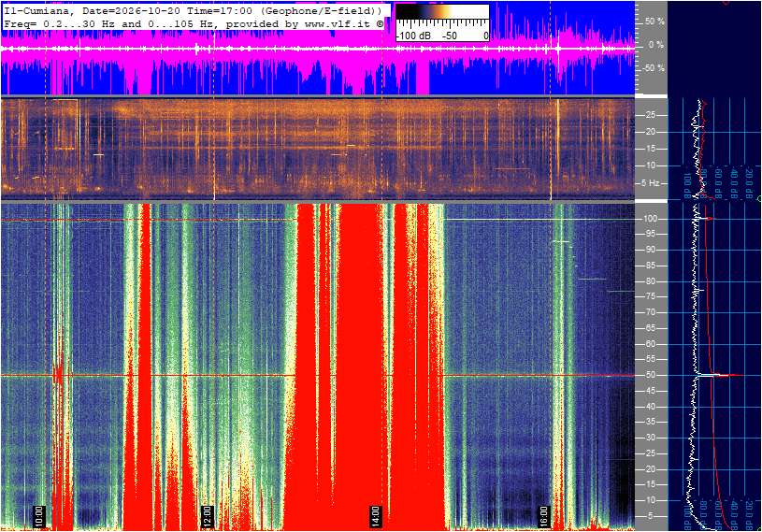Click the dB color scale gradient bar
Viewport: 762px width, 532px height.
coord(442,12)
